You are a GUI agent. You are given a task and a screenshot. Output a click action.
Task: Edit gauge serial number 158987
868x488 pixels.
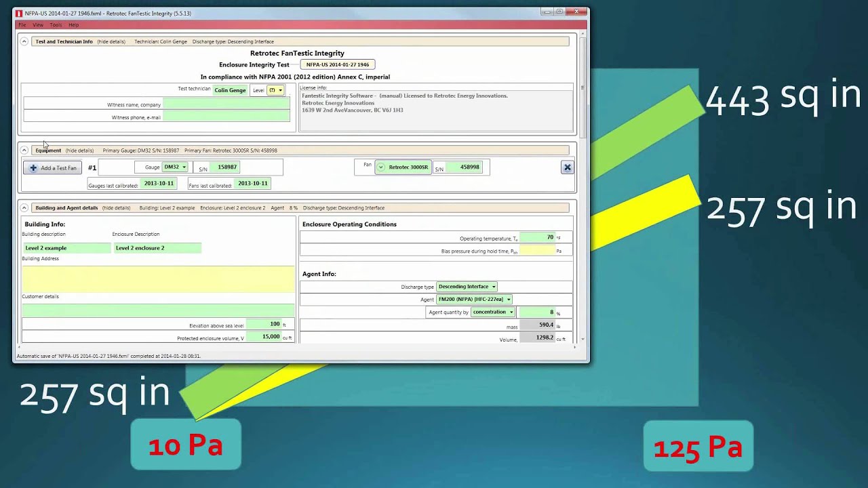point(224,167)
